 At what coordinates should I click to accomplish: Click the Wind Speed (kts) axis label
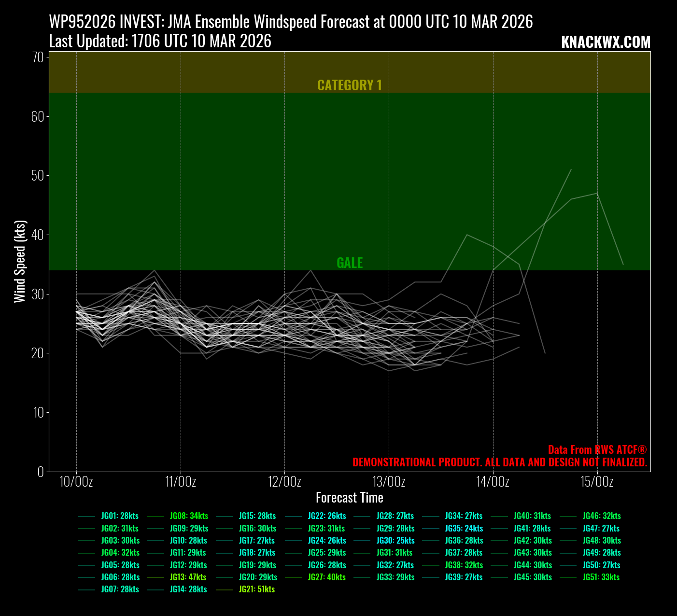click(20, 262)
